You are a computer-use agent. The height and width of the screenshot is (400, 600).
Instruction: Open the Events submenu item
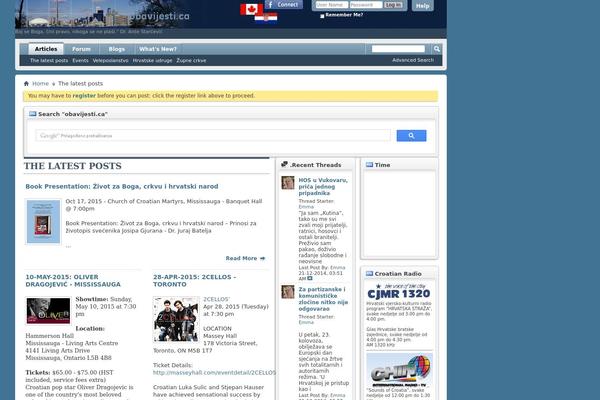(80, 60)
